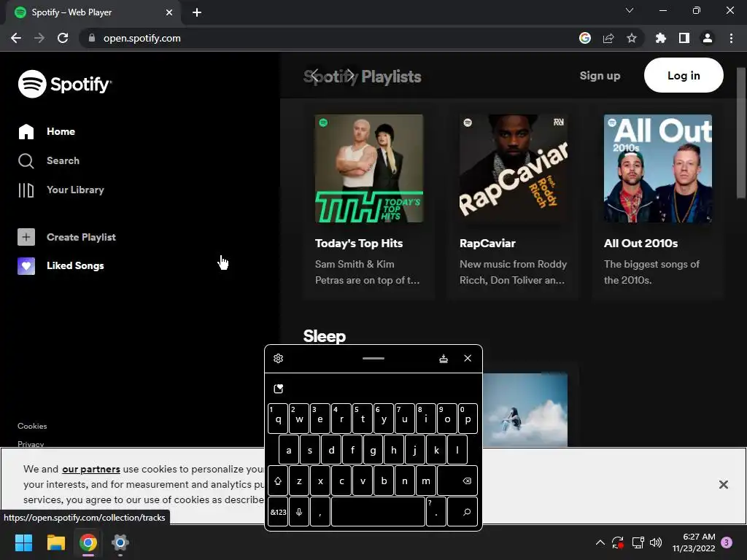
Task: Select the Spotify – Web Player tab
Action: coord(93,12)
